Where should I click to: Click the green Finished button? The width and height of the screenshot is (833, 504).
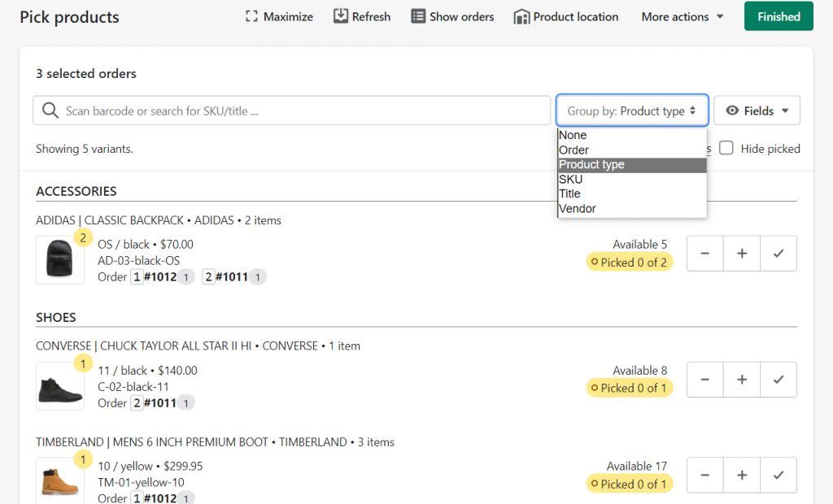(778, 15)
